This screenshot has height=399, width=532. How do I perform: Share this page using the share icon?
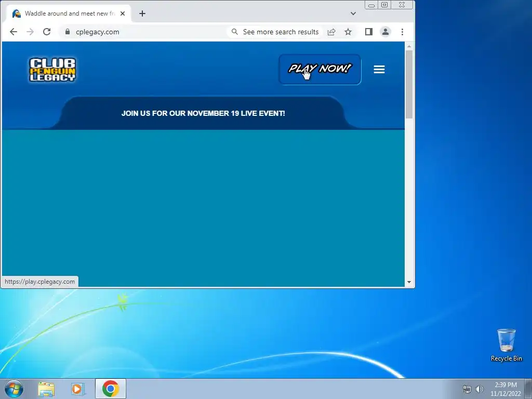[331, 32]
